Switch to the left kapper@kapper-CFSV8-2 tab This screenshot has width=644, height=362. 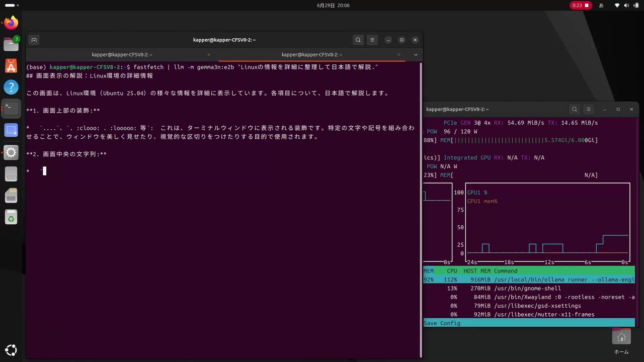(122, 54)
